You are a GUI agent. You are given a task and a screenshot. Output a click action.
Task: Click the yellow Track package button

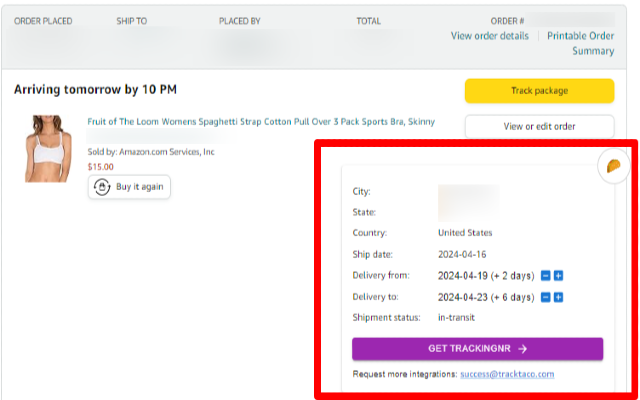539,91
